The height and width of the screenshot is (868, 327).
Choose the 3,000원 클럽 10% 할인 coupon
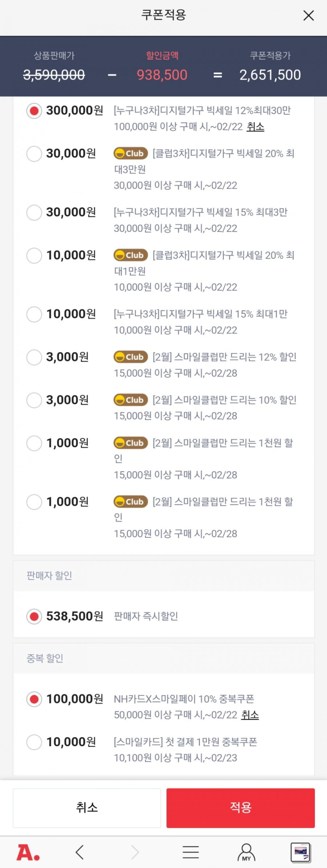[34, 400]
